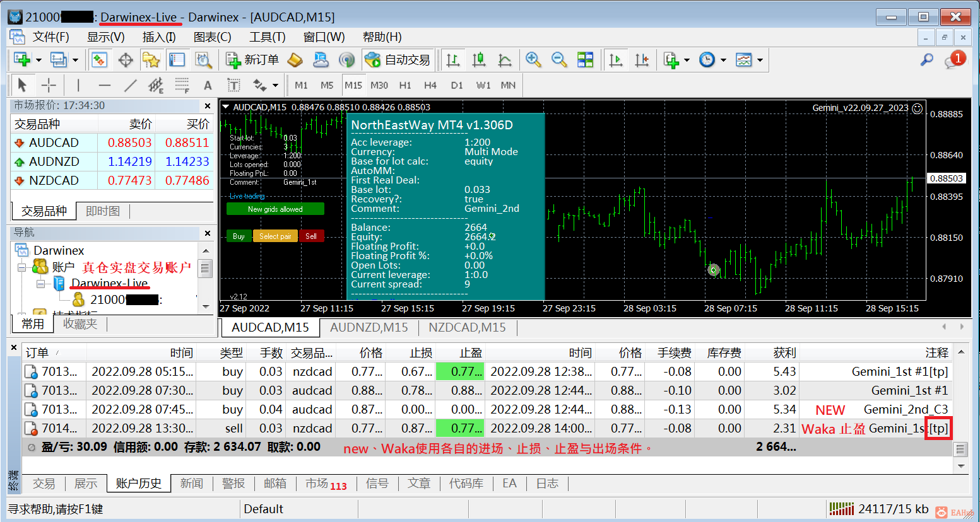980x522 pixels.
Task: Open the 收藏夹 favorites tab in Navigator
Action: pos(80,324)
